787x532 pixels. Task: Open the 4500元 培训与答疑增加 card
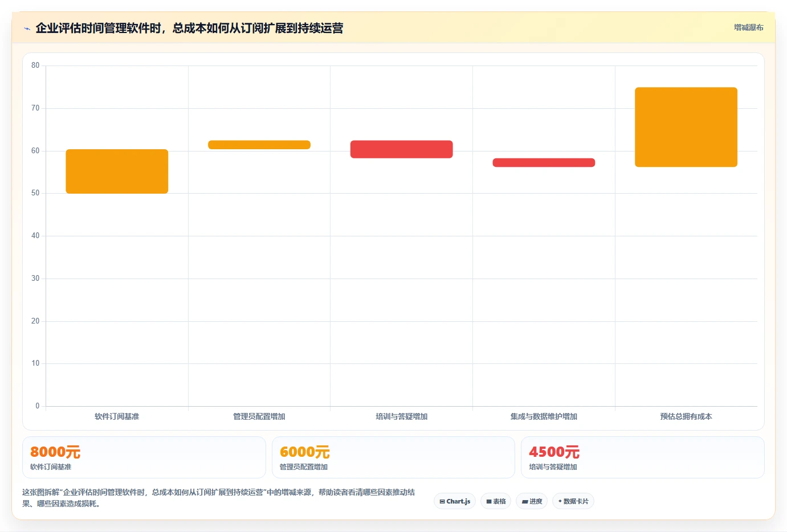pyautogui.click(x=643, y=457)
